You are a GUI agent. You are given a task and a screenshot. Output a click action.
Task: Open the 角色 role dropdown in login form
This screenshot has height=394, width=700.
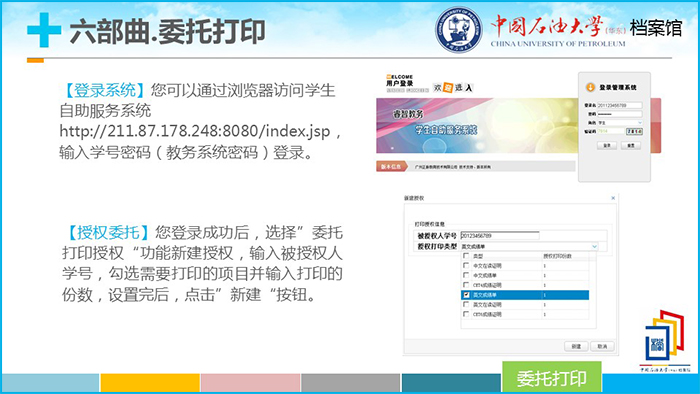pyautogui.click(x=620, y=123)
